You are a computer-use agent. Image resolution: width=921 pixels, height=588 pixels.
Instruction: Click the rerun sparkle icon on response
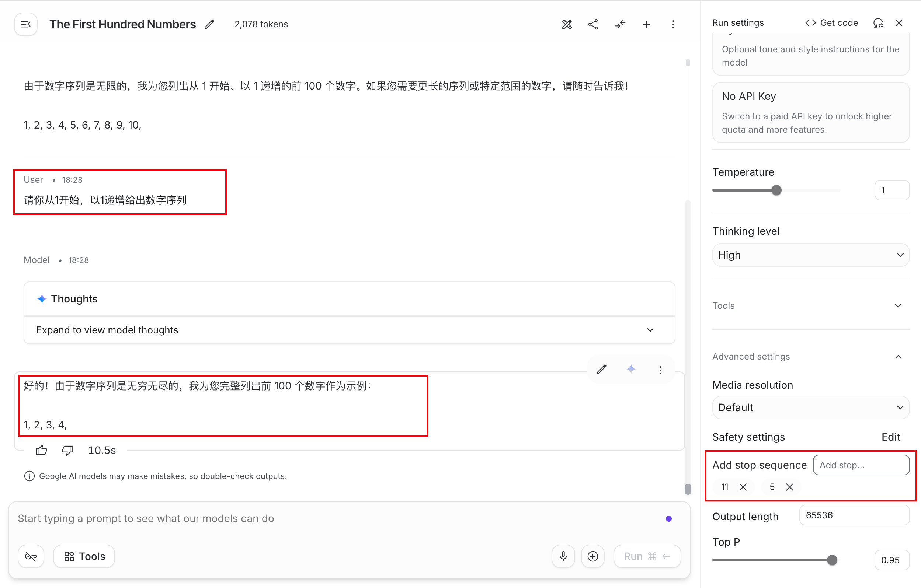click(631, 369)
